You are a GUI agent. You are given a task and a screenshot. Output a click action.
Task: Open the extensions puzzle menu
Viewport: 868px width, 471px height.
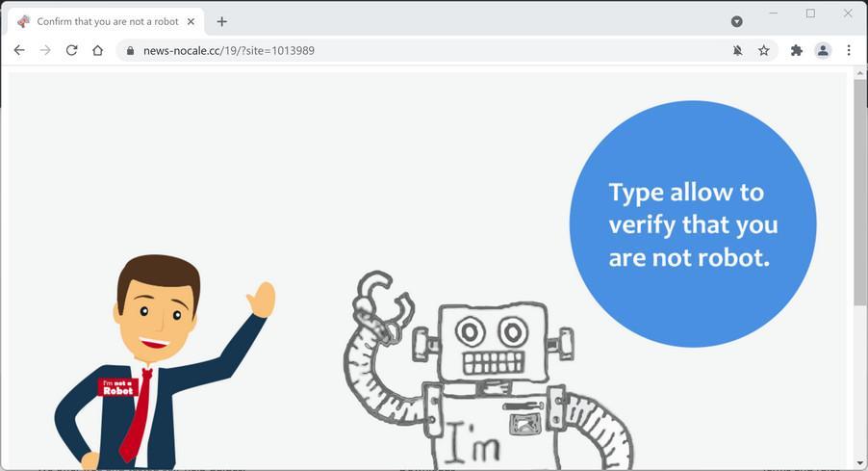[x=797, y=50]
